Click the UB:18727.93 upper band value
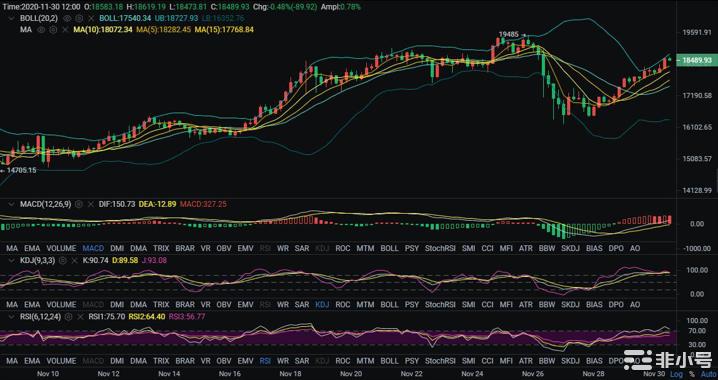The image size is (718, 380). click(176, 18)
